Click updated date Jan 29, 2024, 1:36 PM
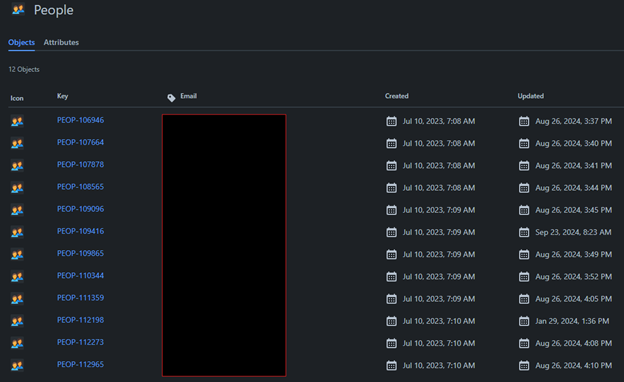 click(572, 321)
